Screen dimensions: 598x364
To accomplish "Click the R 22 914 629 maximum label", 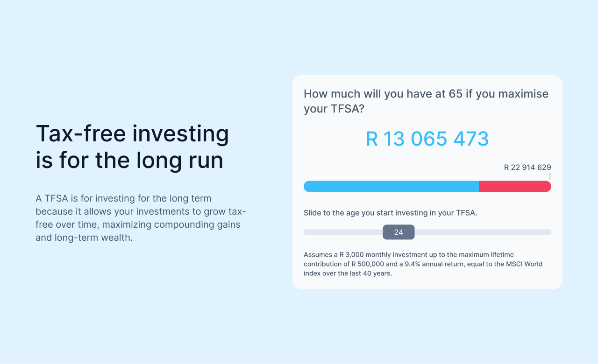I will (x=527, y=167).
